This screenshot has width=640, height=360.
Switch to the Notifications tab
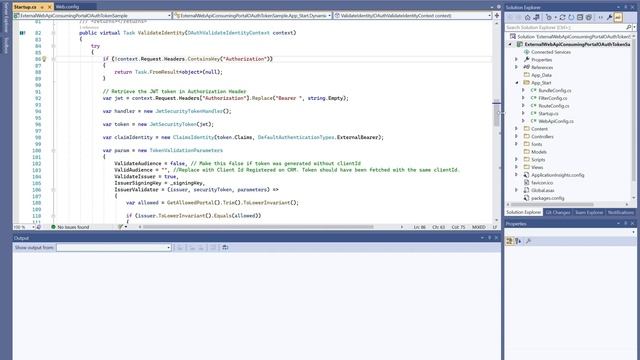(620, 213)
